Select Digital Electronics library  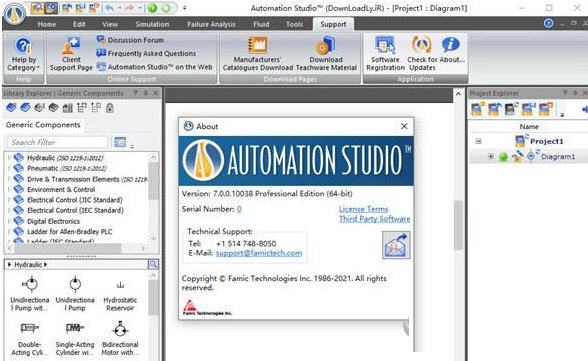[x=53, y=221]
